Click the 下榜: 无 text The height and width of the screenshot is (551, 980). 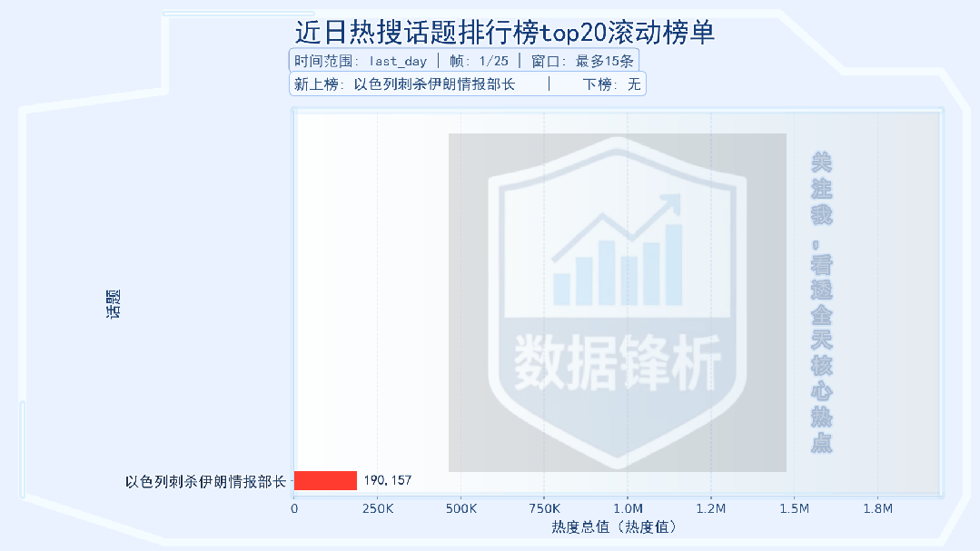click(x=612, y=84)
